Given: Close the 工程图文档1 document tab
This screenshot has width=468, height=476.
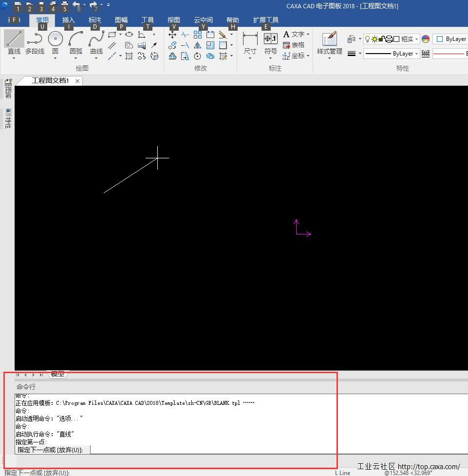Looking at the screenshot, I should click(77, 81).
